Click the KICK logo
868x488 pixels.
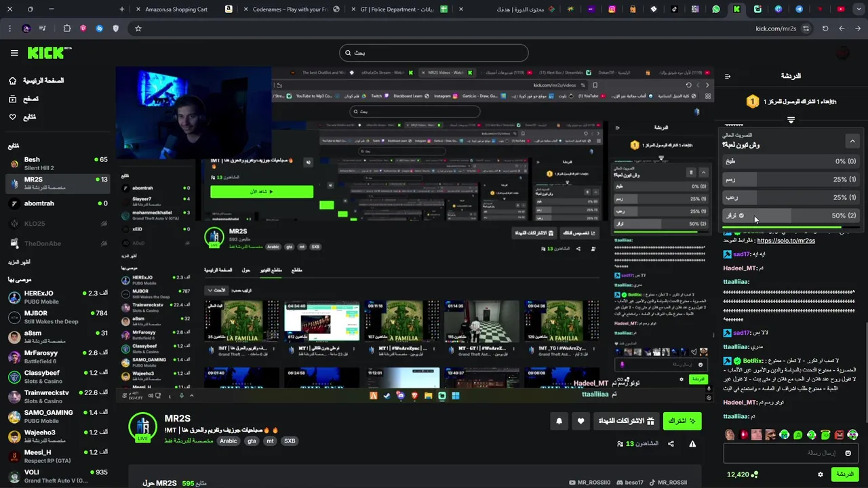pos(50,53)
